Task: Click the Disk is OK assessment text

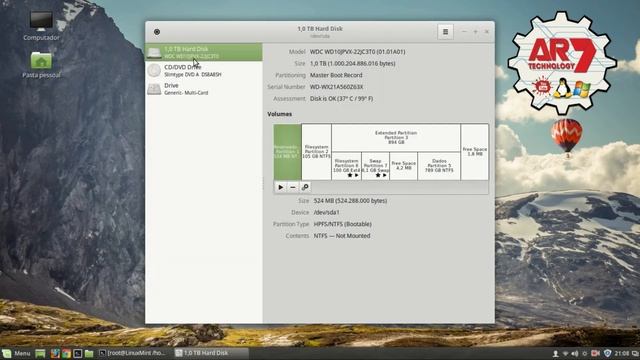Action: (341, 99)
